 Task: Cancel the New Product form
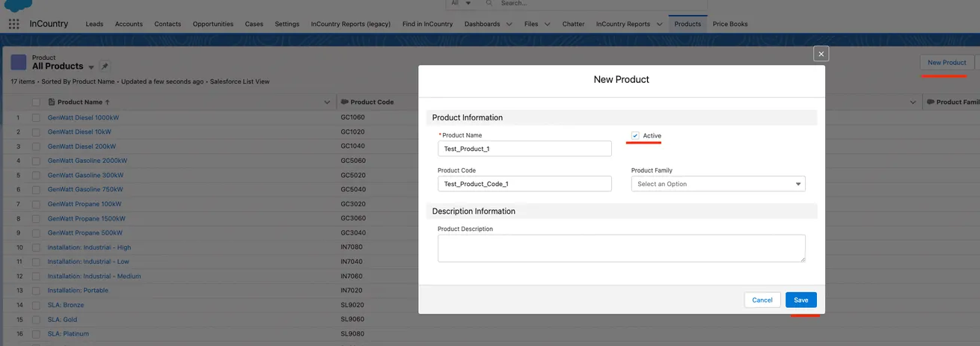click(x=762, y=300)
